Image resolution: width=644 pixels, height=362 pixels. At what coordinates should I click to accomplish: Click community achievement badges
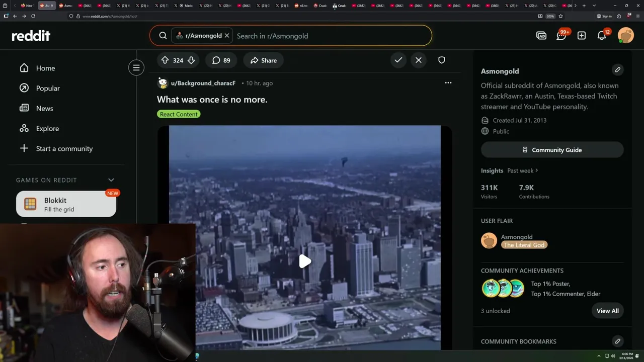coord(503,289)
